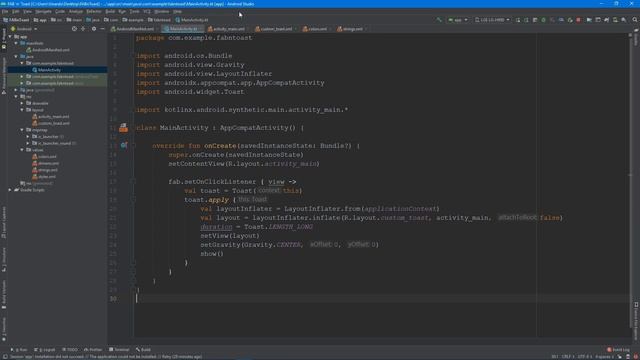The height and width of the screenshot is (360, 640).
Task: Switch to custom_toast.xml editor tab
Action: click(276, 29)
